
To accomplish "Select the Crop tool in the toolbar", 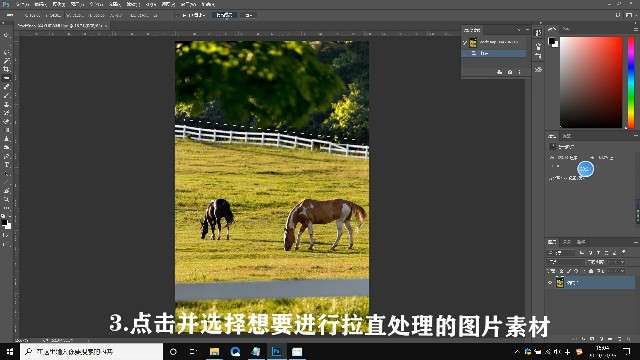I will 6,69.
